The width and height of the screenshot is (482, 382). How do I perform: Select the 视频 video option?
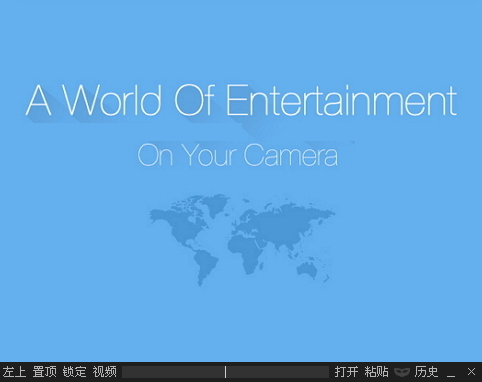(105, 372)
